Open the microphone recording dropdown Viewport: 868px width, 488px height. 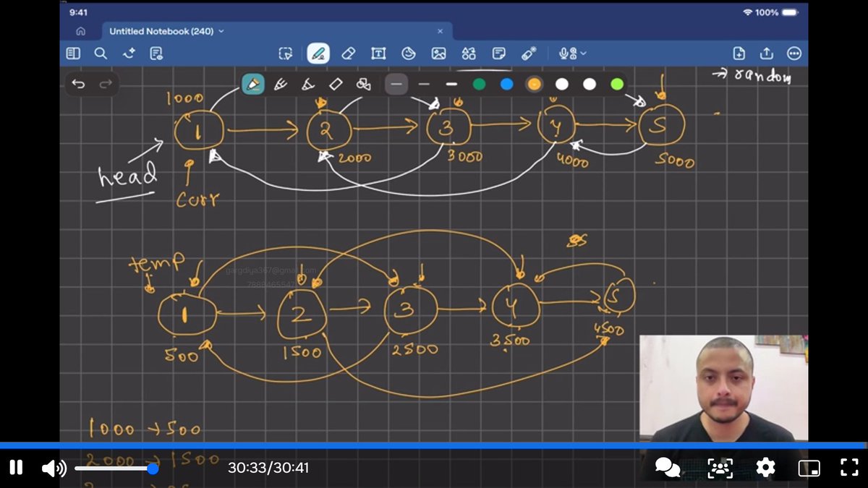coord(573,53)
